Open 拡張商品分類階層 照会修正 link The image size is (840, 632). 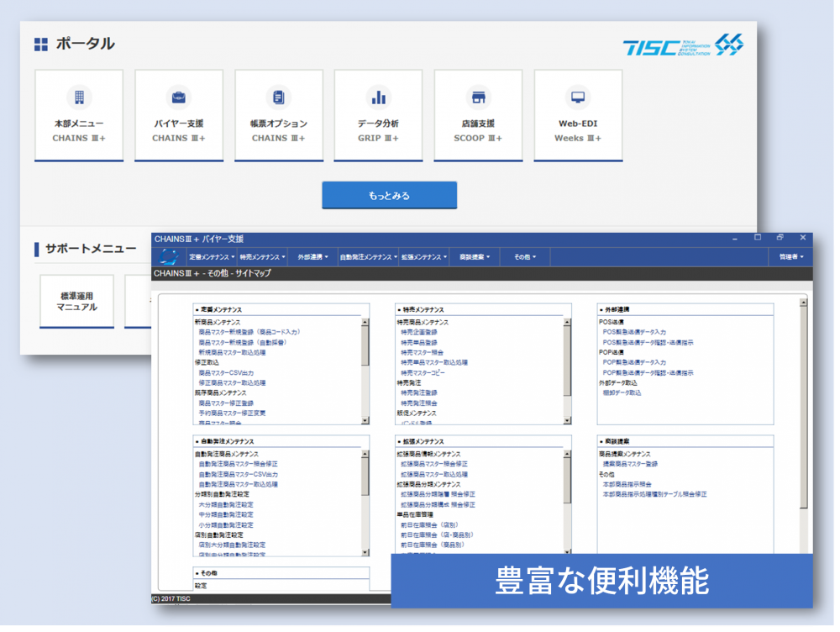tap(438, 495)
